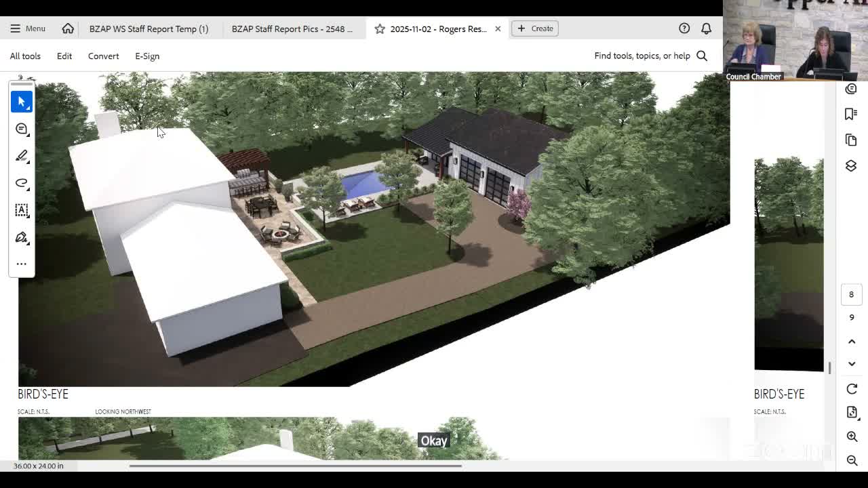Activate the add text box tool
The width and height of the screenshot is (868, 488).
click(21, 210)
